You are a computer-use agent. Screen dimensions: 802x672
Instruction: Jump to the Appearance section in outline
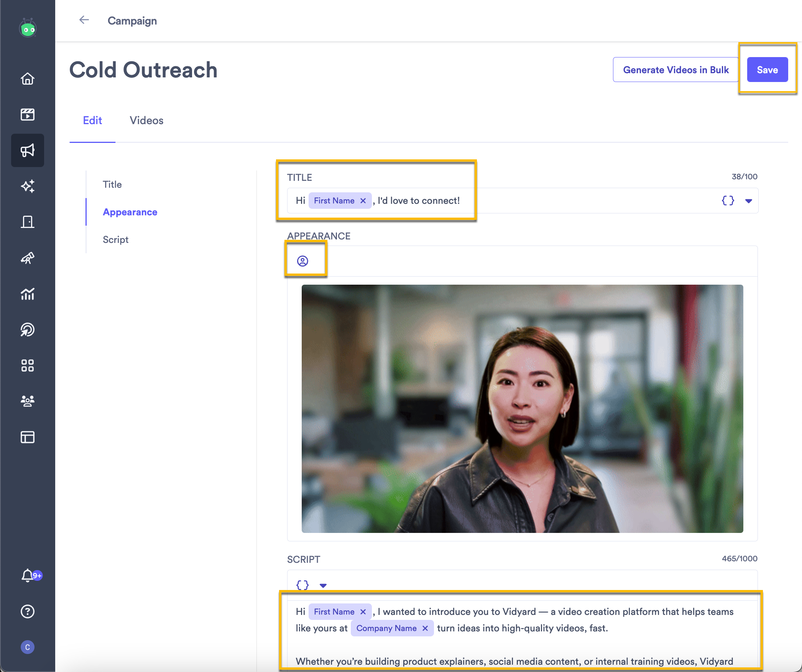tap(130, 212)
